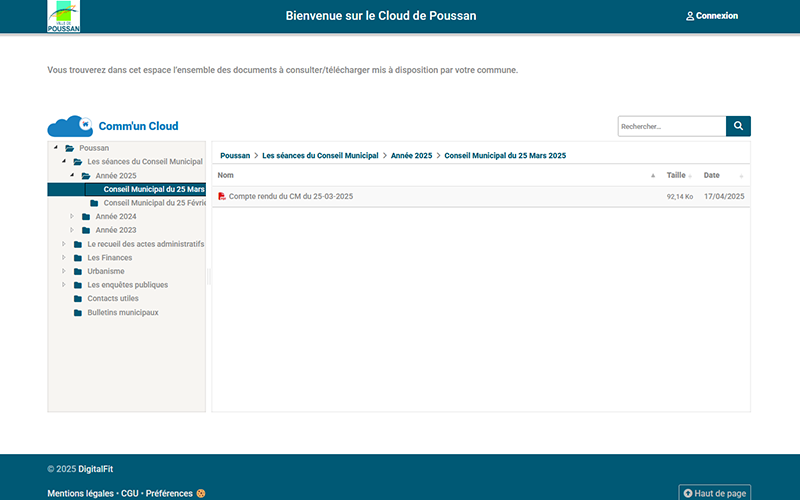Click the magnifier search button

(x=738, y=126)
